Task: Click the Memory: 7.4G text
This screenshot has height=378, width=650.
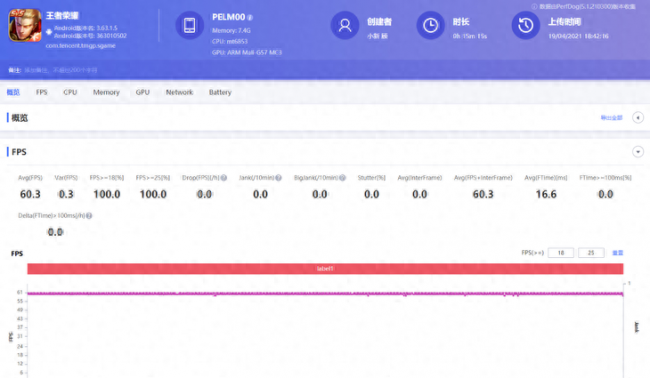Action: 231,31
